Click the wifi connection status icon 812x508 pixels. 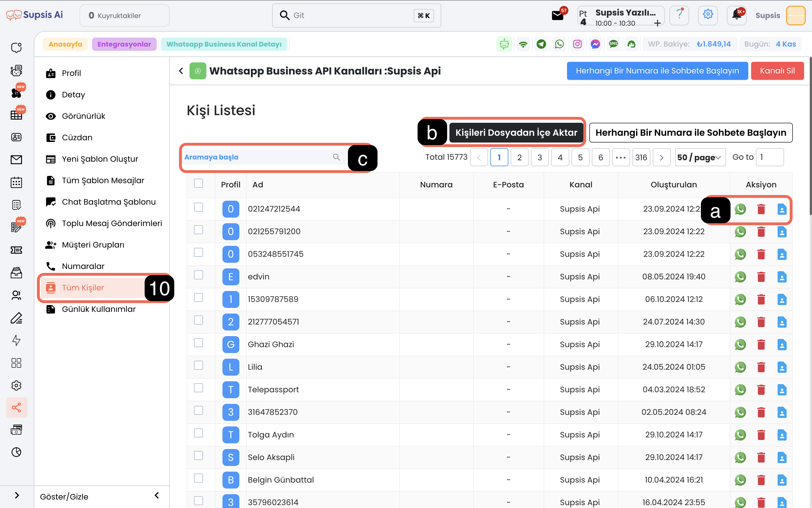523,44
